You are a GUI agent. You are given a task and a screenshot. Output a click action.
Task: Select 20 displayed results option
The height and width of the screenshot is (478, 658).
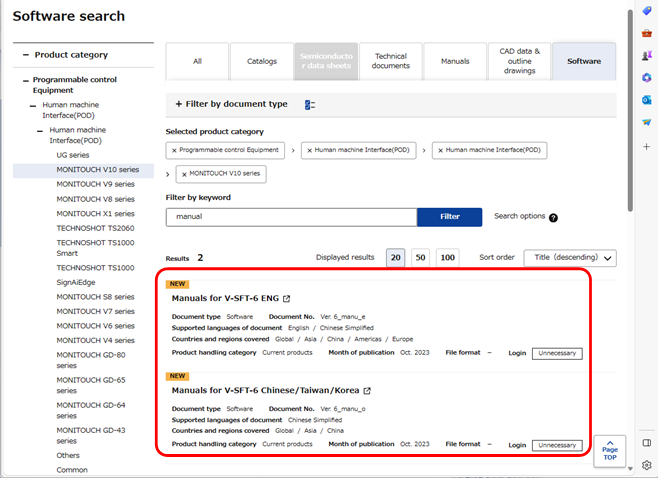tap(395, 257)
